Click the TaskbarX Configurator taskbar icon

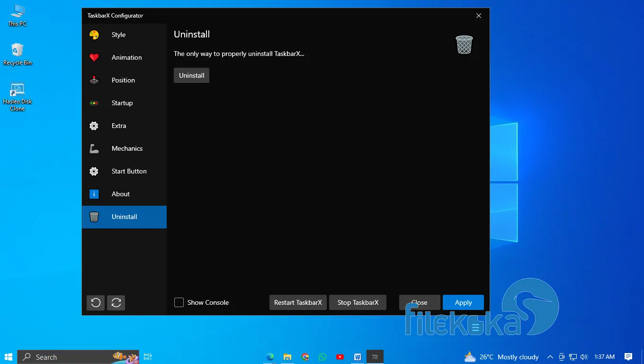pyautogui.click(x=375, y=357)
